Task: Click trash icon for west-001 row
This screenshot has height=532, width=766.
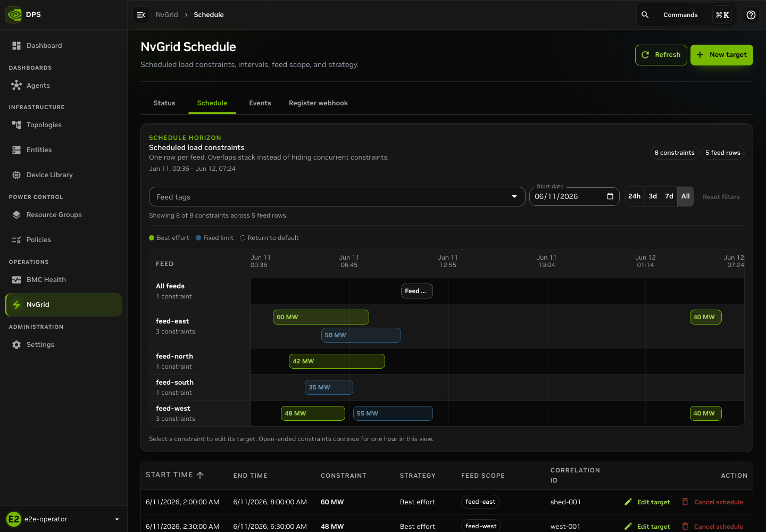Action: pos(685,526)
